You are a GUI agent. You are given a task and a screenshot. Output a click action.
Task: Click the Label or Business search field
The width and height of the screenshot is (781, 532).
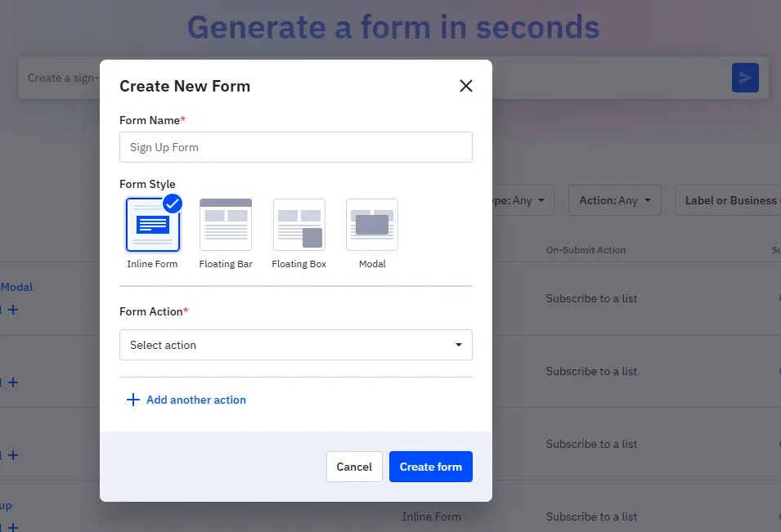[728, 200]
